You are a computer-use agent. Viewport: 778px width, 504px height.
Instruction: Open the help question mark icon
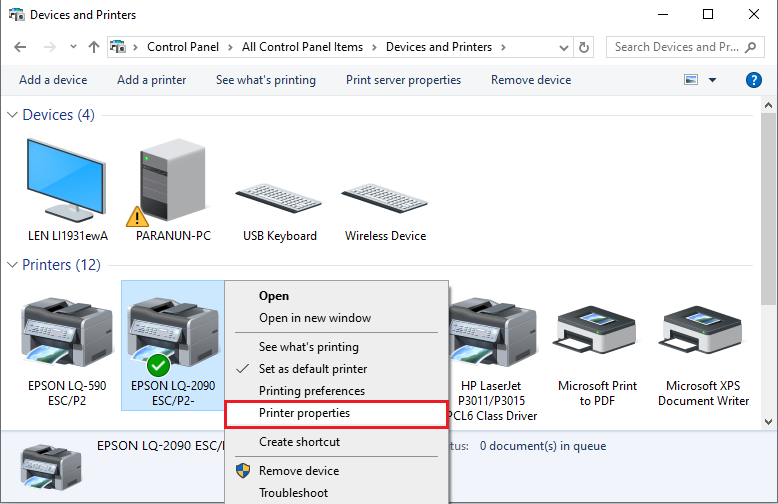(x=754, y=80)
